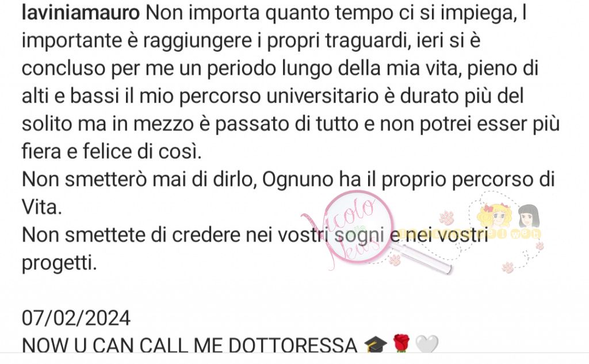
Task: Click the blonde cartoon girl watermark
Action: [x=495, y=216]
